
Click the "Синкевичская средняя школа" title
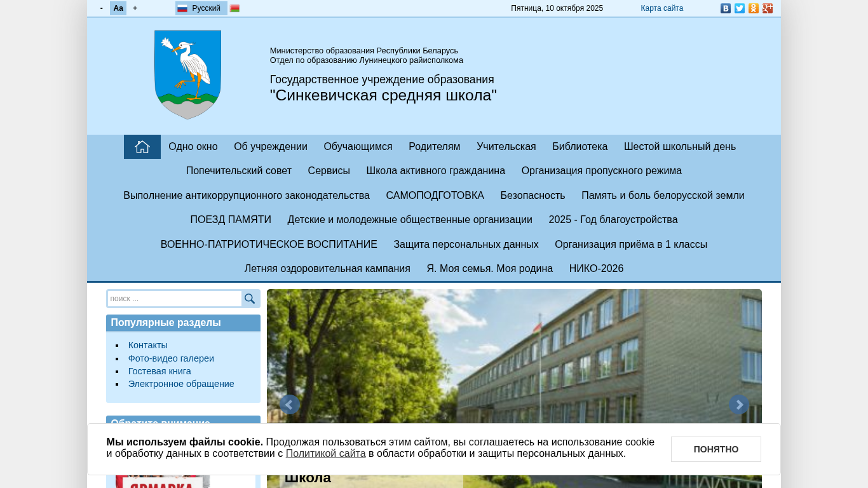click(383, 95)
